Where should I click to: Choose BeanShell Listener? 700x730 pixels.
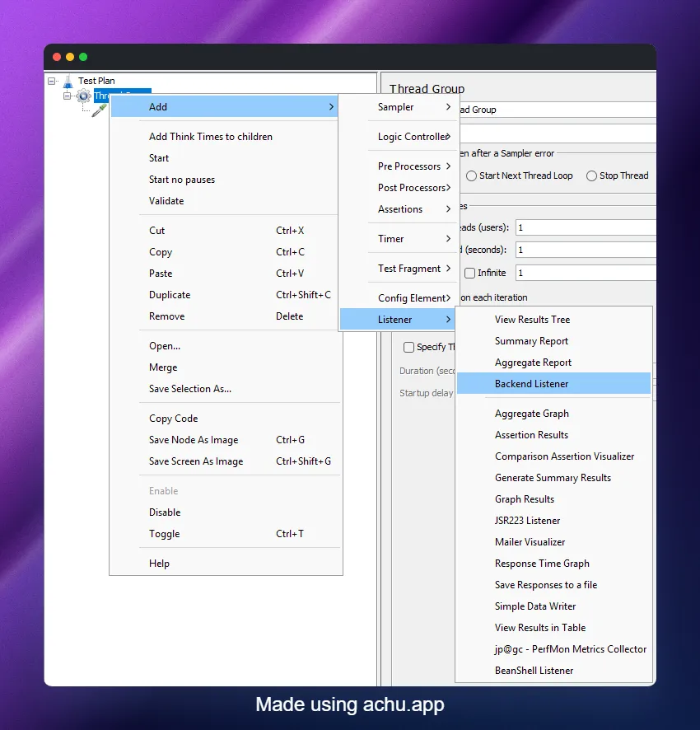554,671
